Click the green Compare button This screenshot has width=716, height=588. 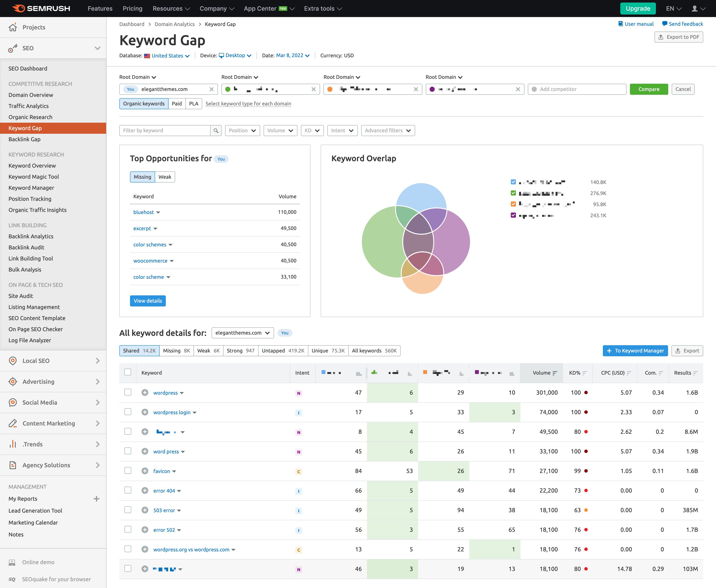(x=649, y=89)
